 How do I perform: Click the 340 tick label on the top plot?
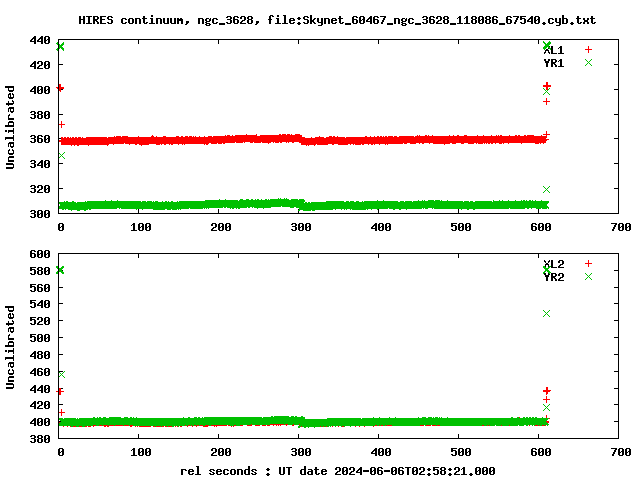point(40,164)
